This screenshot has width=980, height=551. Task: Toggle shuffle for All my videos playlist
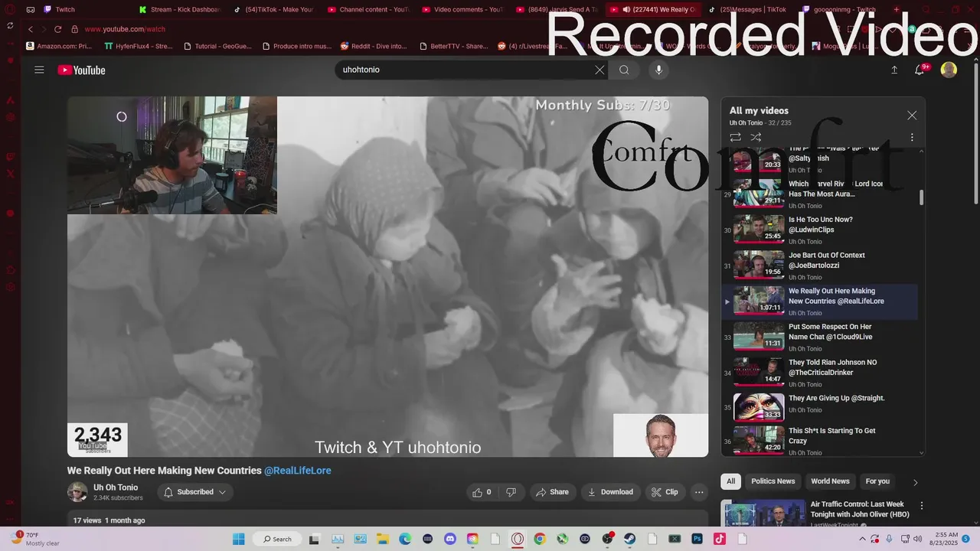tap(756, 137)
